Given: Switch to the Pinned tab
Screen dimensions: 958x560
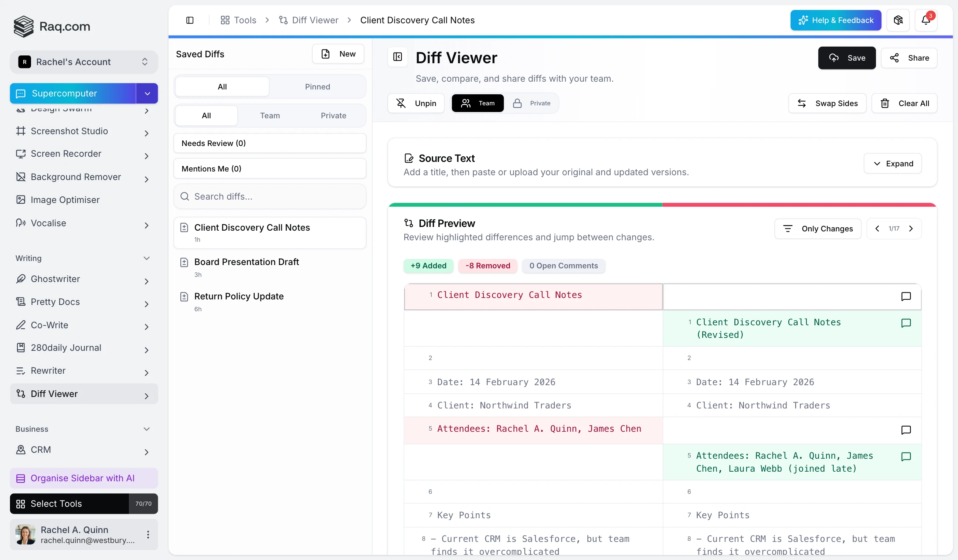Looking at the screenshot, I should pos(317,87).
